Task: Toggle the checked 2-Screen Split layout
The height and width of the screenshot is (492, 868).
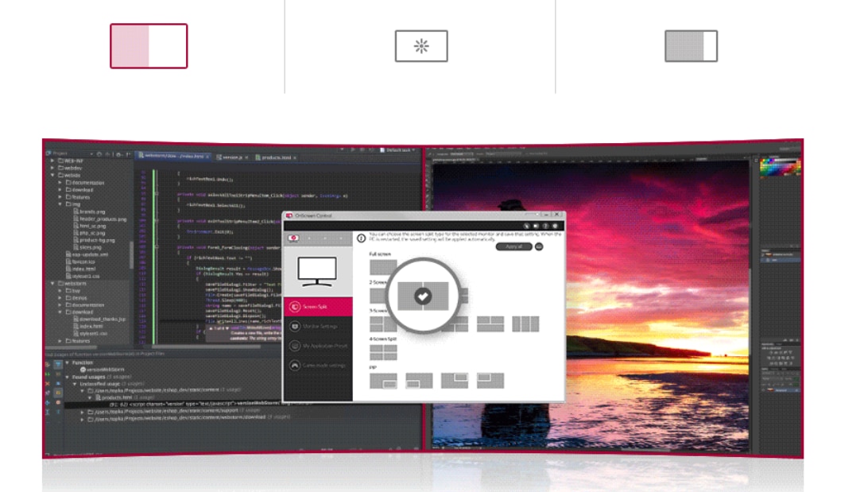Action: click(423, 296)
